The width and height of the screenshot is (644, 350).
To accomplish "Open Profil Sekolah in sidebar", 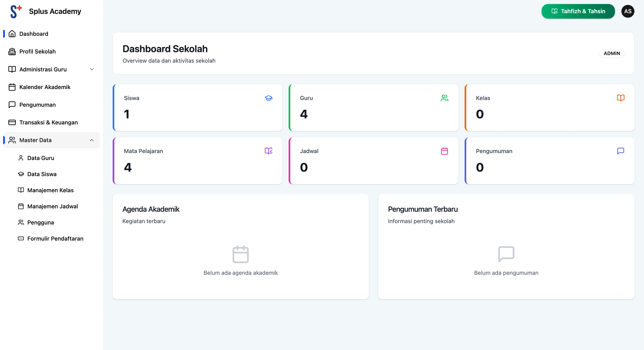I will (38, 51).
